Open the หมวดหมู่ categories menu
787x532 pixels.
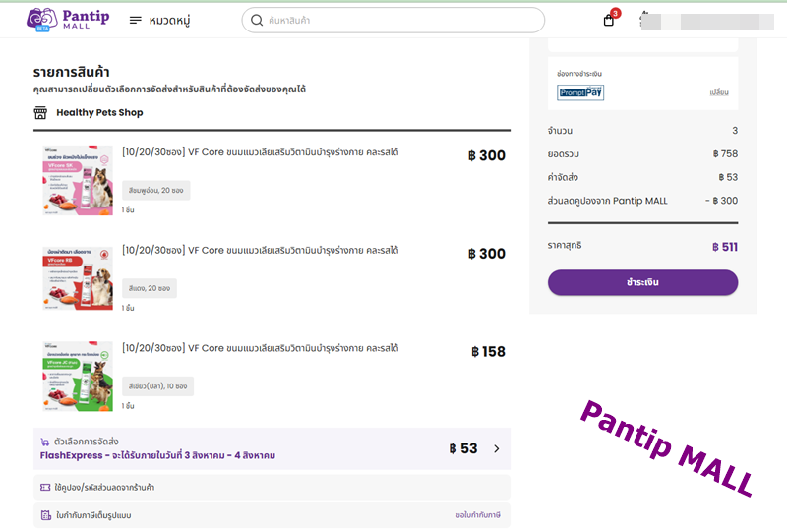[x=169, y=21]
